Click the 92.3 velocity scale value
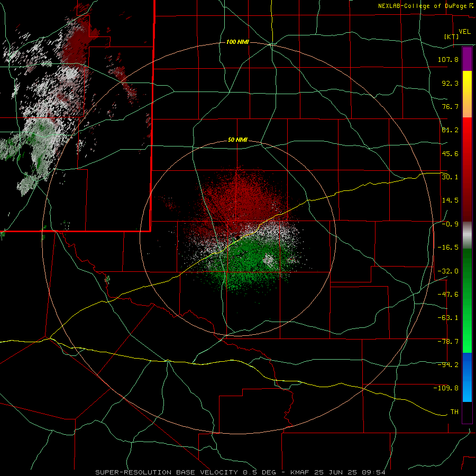Image resolution: width=476 pixels, height=476 pixels. point(450,83)
